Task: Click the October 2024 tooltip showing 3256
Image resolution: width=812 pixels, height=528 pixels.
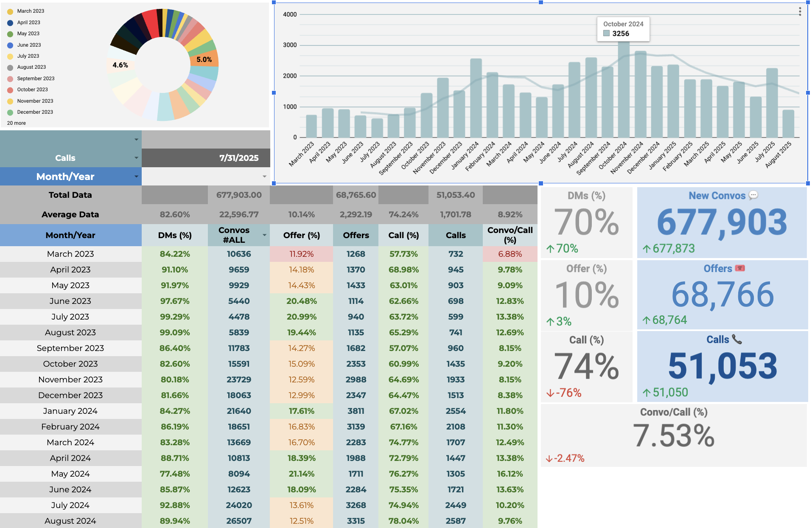Action: click(x=623, y=29)
